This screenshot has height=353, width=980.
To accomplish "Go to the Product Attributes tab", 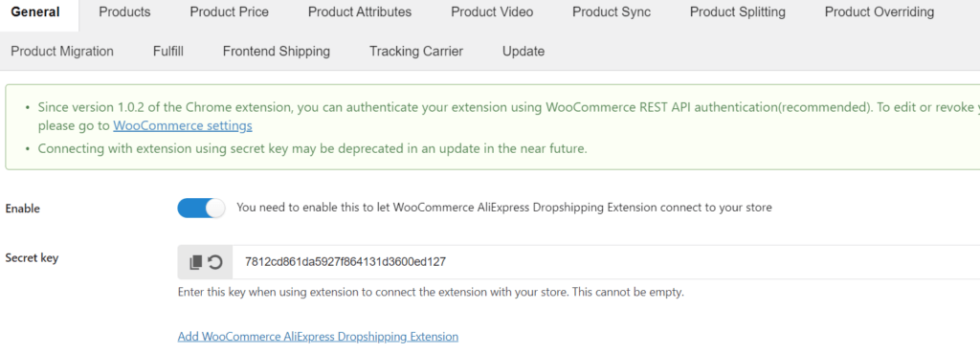I will point(360,11).
